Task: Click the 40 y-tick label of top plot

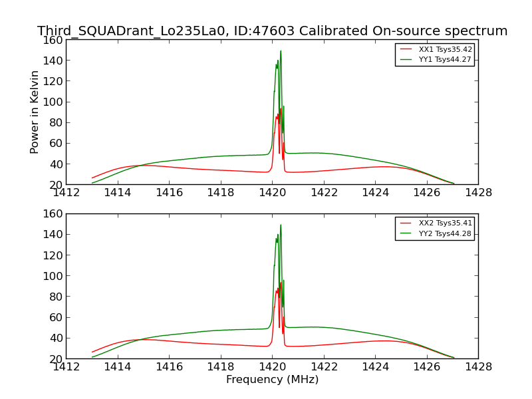Action: 56,164
